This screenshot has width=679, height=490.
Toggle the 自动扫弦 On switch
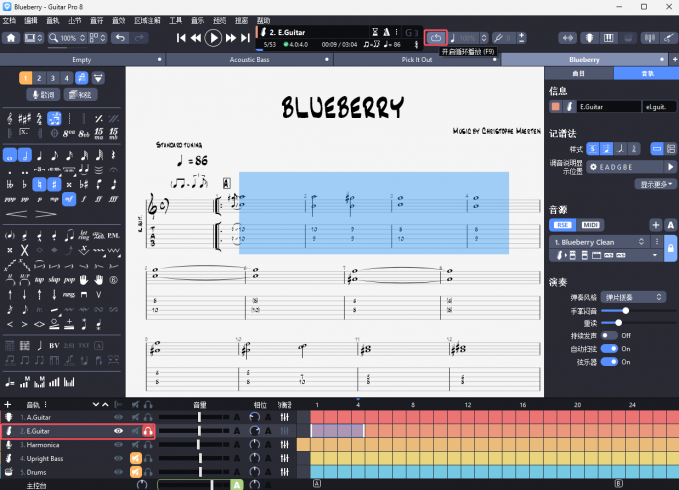(609, 348)
